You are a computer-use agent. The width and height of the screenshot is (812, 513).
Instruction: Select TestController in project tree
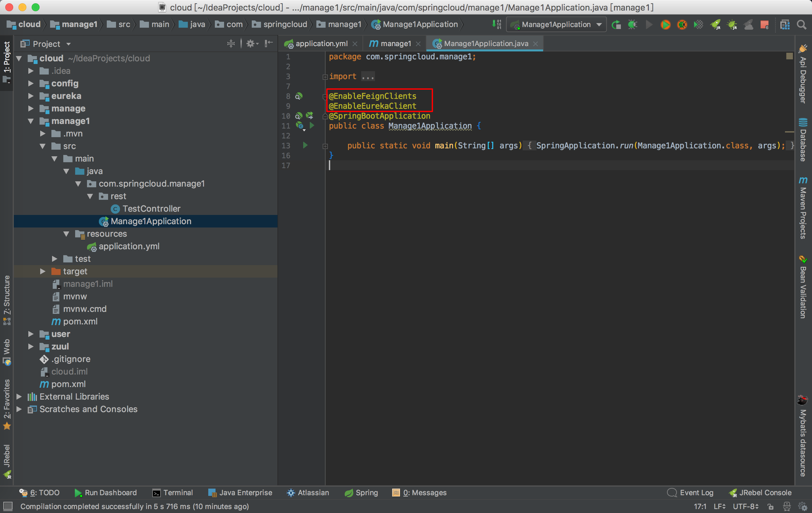click(x=151, y=209)
